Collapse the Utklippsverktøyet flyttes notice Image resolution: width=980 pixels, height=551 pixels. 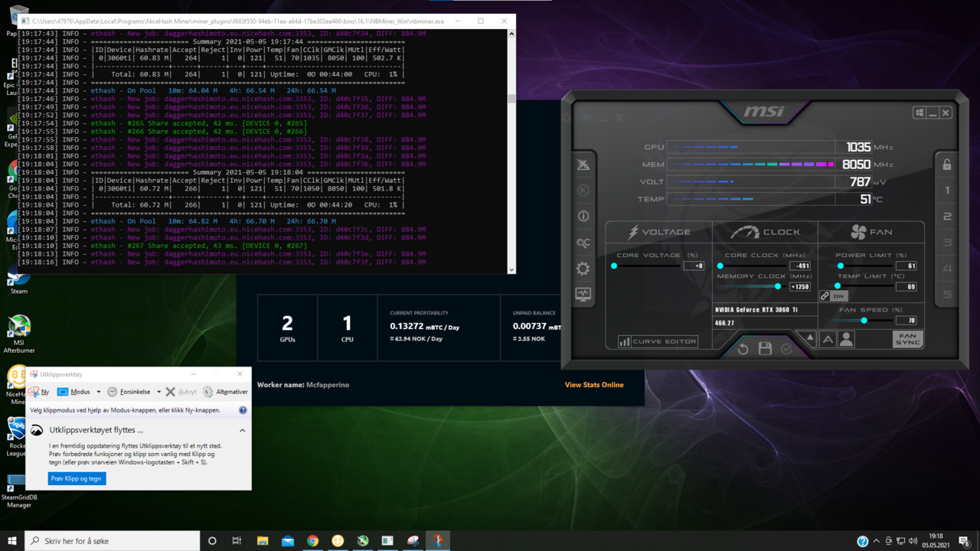point(242,430)
